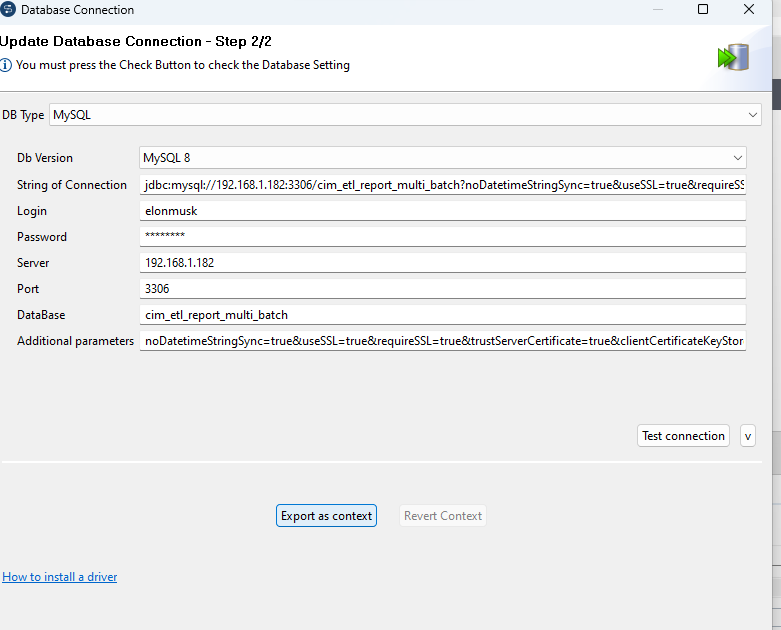Close the Database Connection dialog
The width and height of the screenshot is (781, 630).
(x=749, y=10)
